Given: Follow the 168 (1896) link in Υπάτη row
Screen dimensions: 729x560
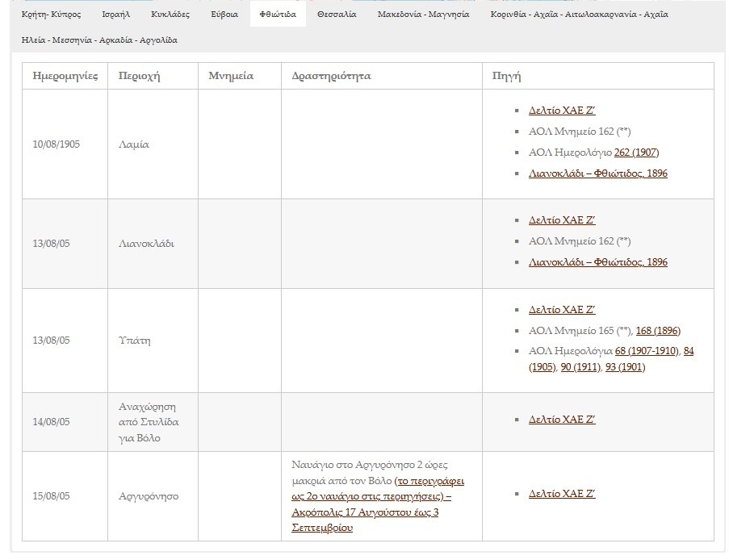Looking at the screenshot, I should [x=658, y=331].
